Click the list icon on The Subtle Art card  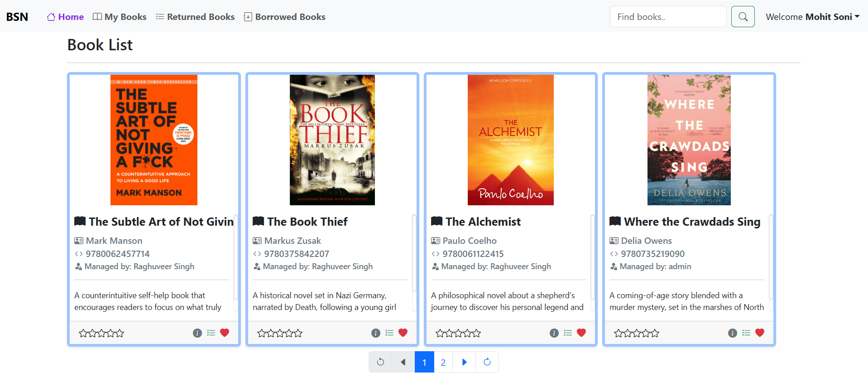211,333
